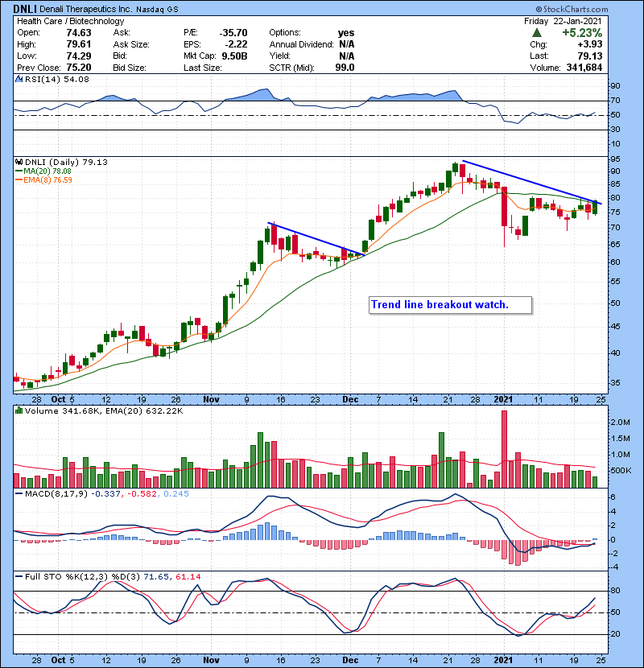Click the Denali Therapeutics Inc. company name
This screenshot has height=668, width=644.
click(85, 9)
